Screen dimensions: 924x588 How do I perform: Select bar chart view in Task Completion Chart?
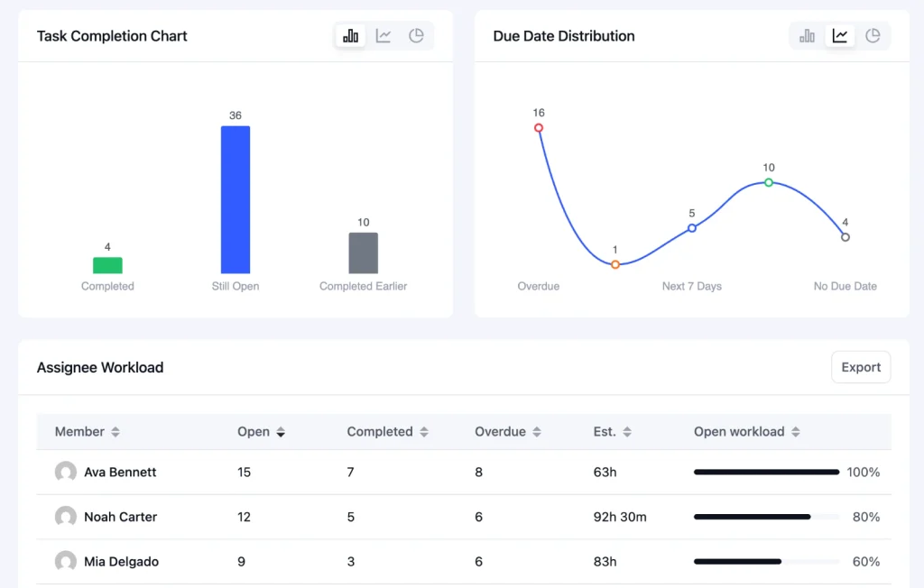[351, 36]
